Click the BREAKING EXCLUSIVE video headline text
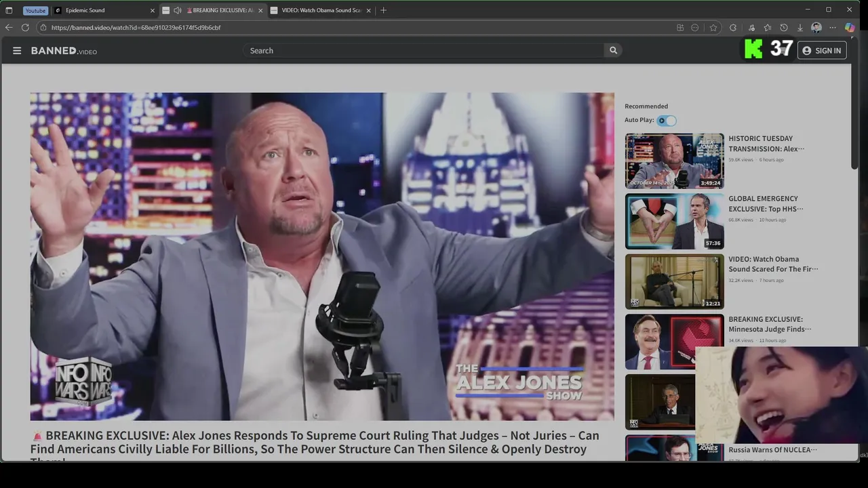This screenshot has height=488, width=868. click(x=315, y=443)
